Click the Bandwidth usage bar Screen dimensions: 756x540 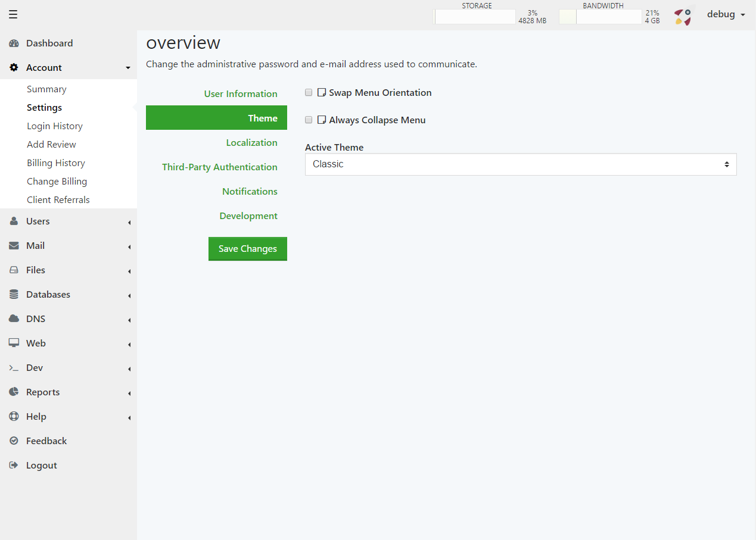tap(601, 17)
